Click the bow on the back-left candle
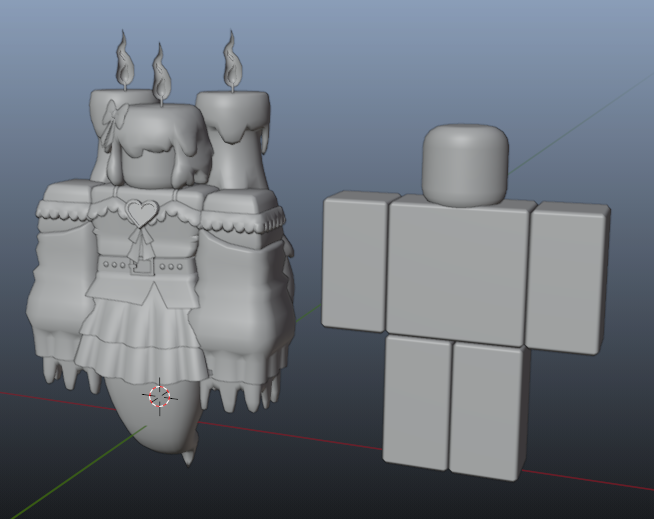This screenshot has width=654, height=519. coord(114,123)
